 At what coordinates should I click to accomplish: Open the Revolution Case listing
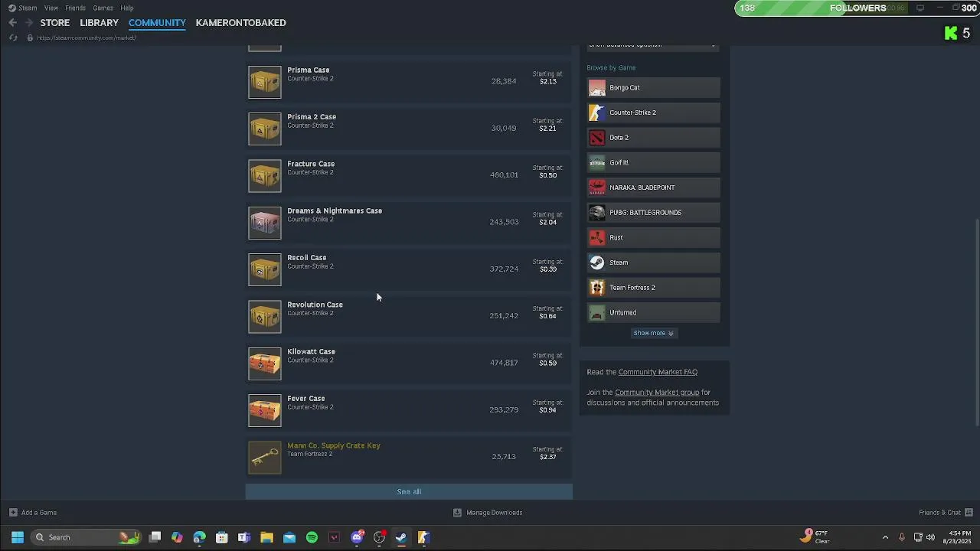410,316
